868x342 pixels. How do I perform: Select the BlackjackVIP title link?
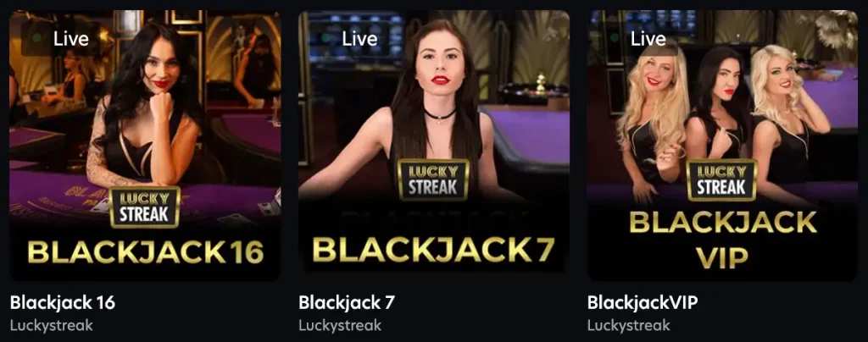(643, 303)
